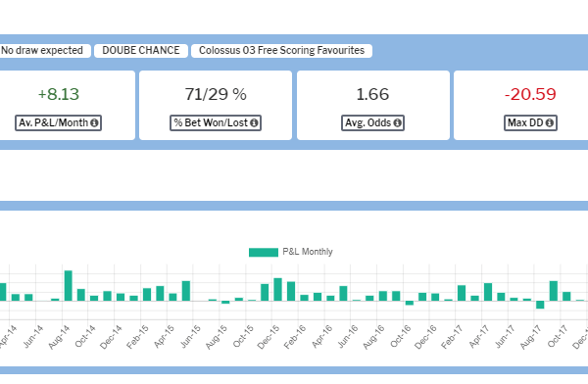The image size is (588, 384).
Task: Click the 71/29 % won/lost value
Action: pos(216,94)
